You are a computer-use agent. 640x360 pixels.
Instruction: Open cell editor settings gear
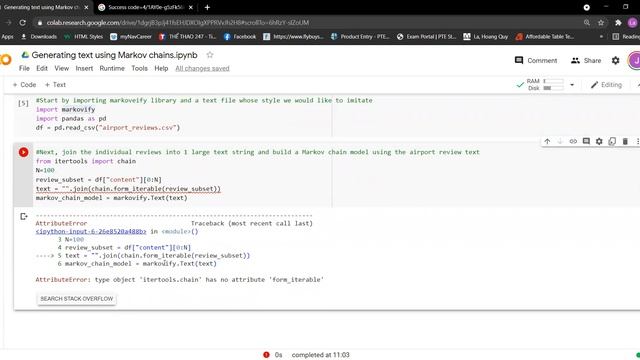(x=599, y=141)
